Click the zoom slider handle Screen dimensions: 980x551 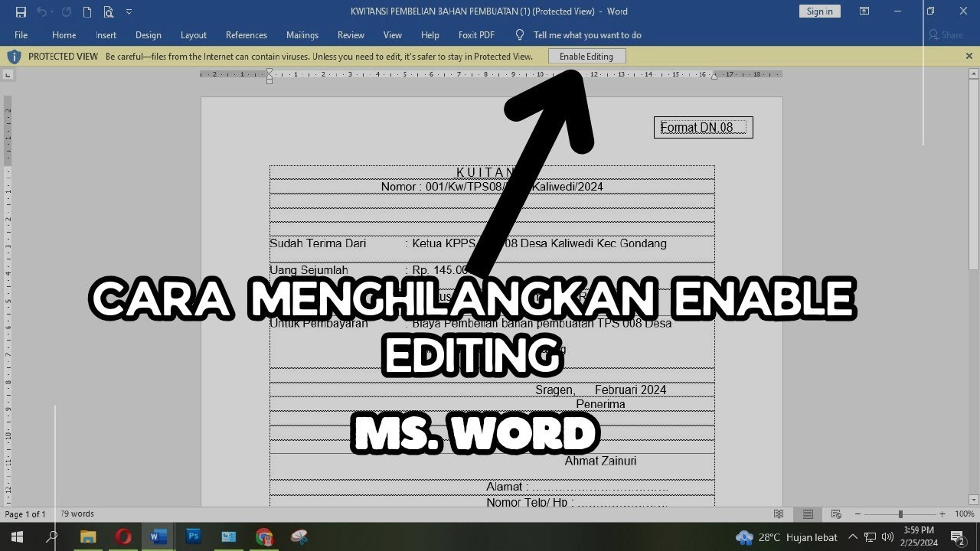tap(900, 514)
